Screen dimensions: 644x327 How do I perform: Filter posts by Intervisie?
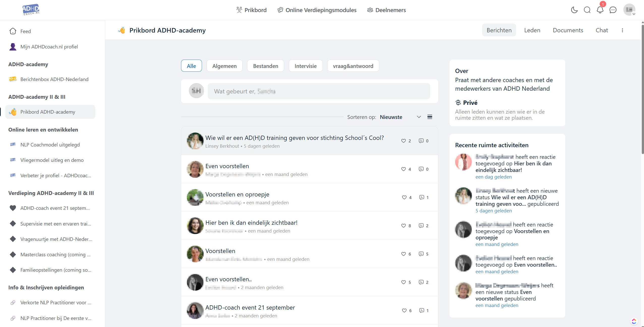tap(305, 66)
